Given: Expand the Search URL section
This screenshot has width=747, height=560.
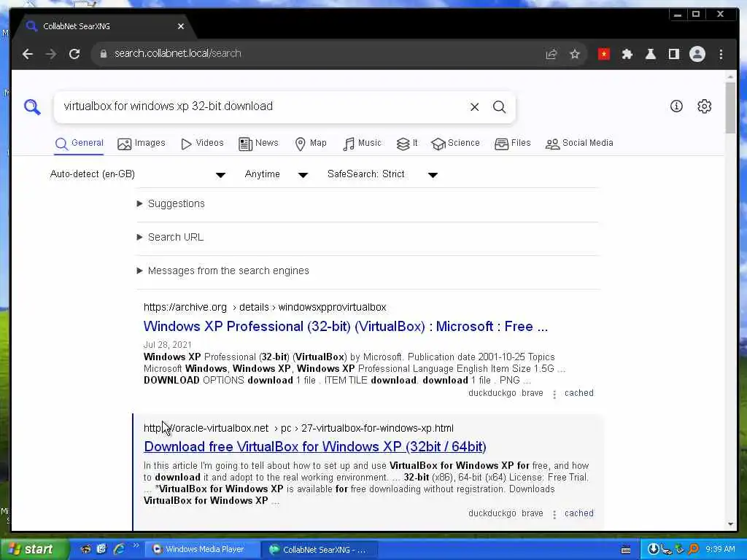Looking at the screenshot, I should pyautogui.click(x=170, y=237).
